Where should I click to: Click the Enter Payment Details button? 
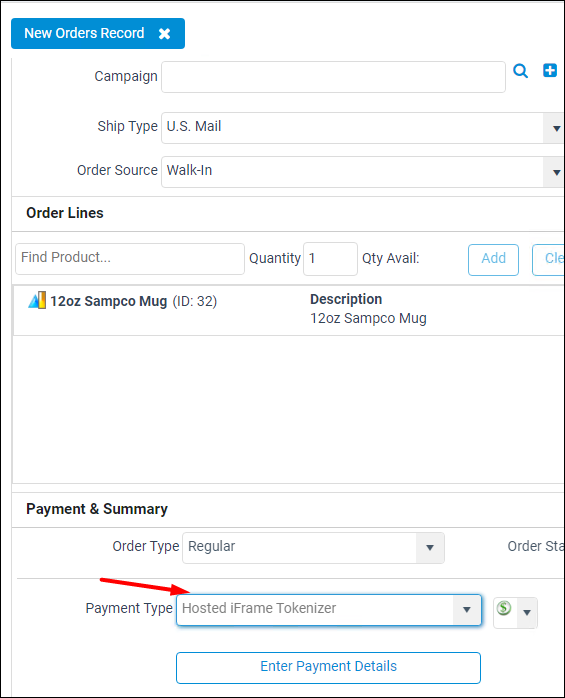[x=329, y=667]
